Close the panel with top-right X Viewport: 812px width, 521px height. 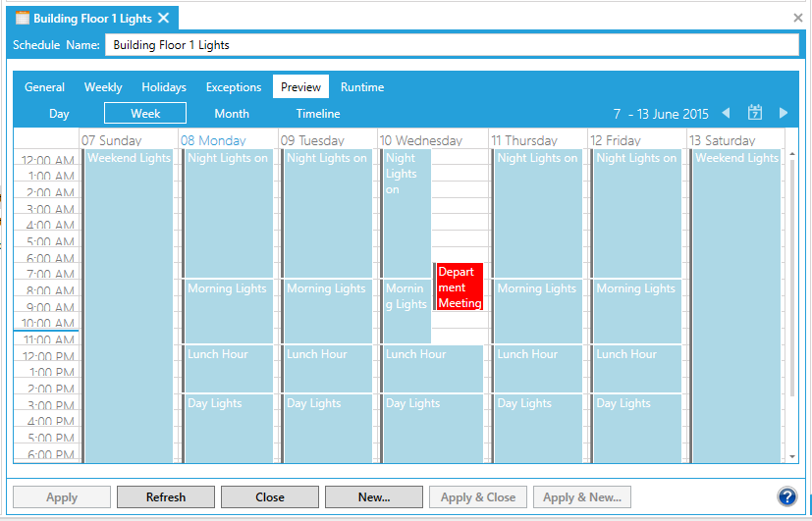798,18
